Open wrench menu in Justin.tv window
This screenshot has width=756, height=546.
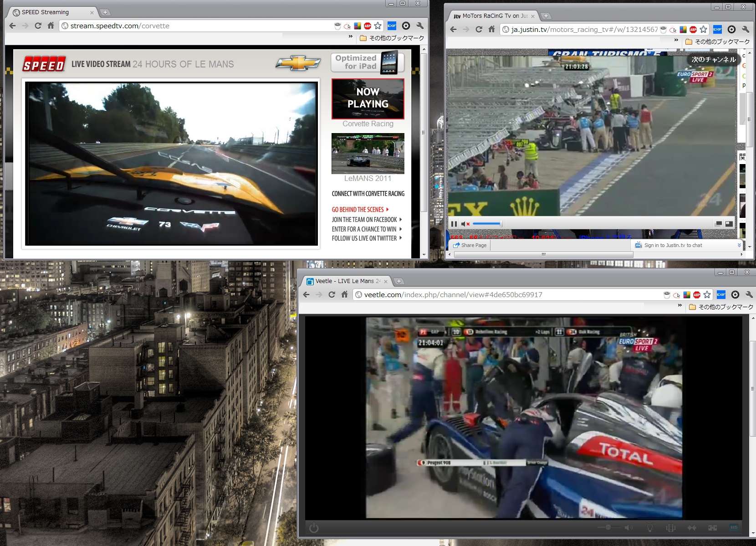tap(746, 30)
